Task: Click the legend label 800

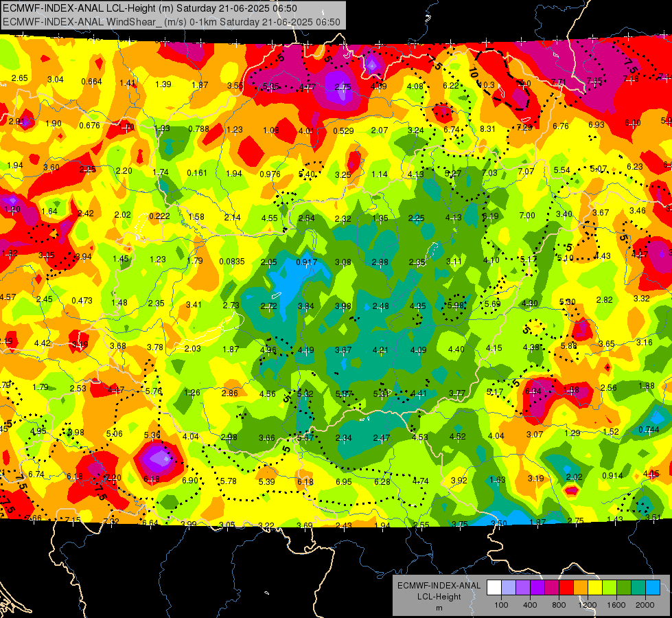Action: [x=559, y=605]
